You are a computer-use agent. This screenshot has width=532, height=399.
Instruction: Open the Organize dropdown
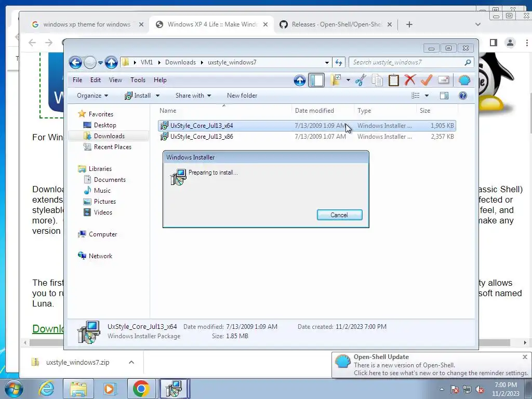92,96
